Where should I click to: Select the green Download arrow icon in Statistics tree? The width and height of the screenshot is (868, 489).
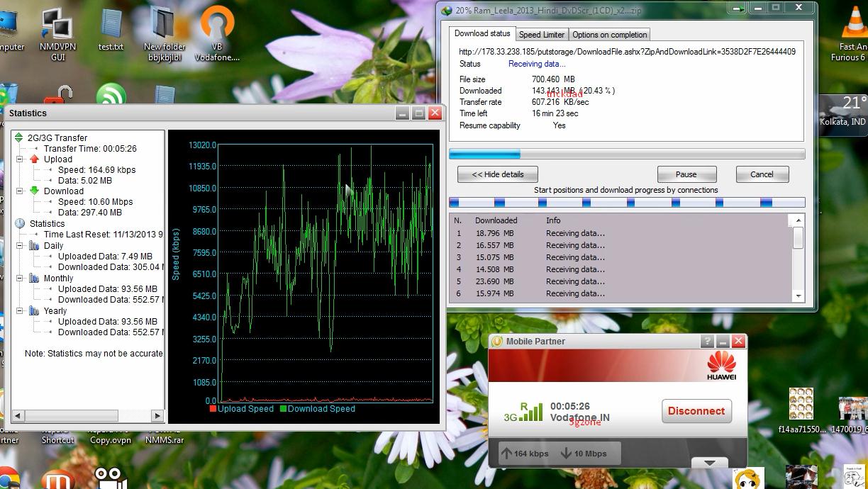click(34, 191)
